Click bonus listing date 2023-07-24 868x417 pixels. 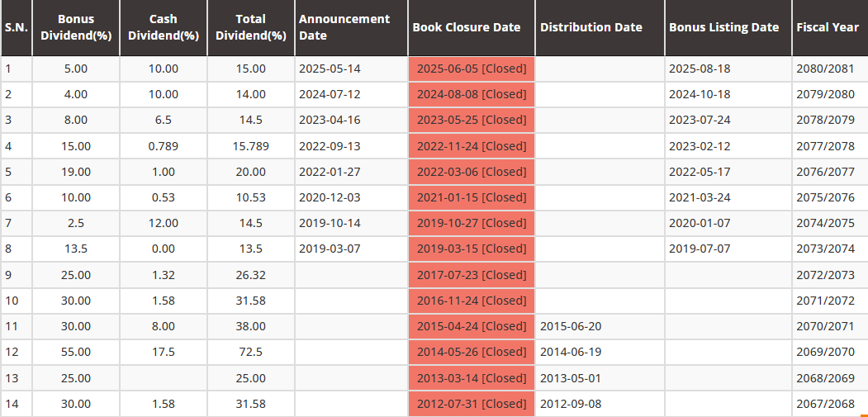pos(700,120)
